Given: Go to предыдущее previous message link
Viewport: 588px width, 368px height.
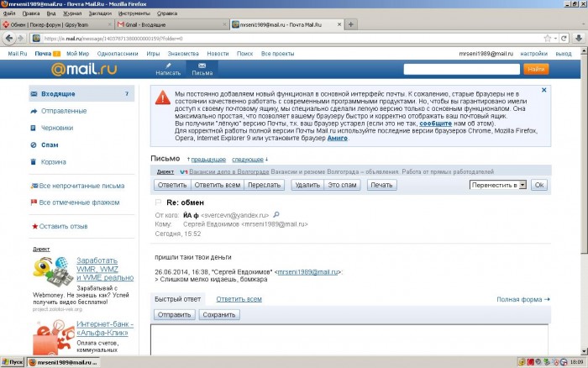Looking at the screenshot, I should (x=208, y=160).
